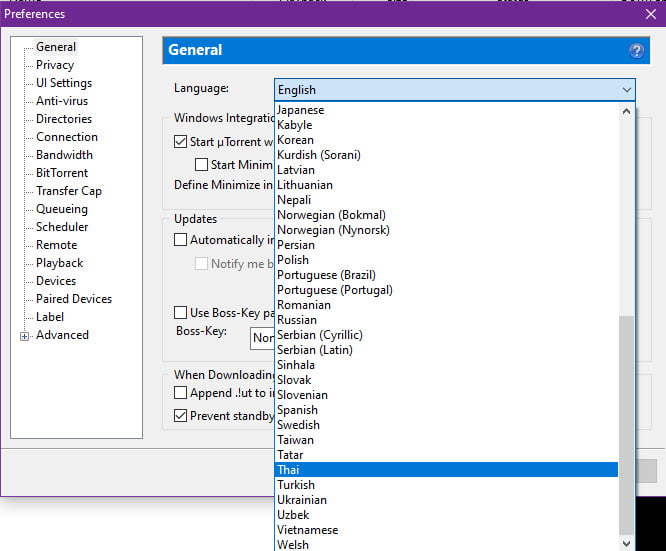
Task: Open Queueing settings
Action: coord(62,209)
